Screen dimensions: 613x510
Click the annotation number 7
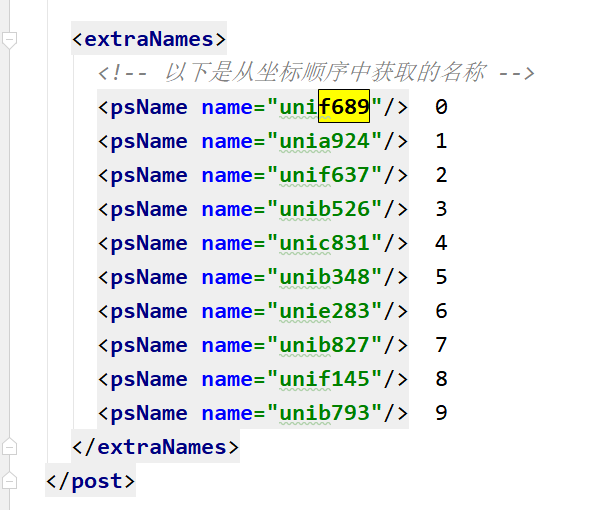441,345
